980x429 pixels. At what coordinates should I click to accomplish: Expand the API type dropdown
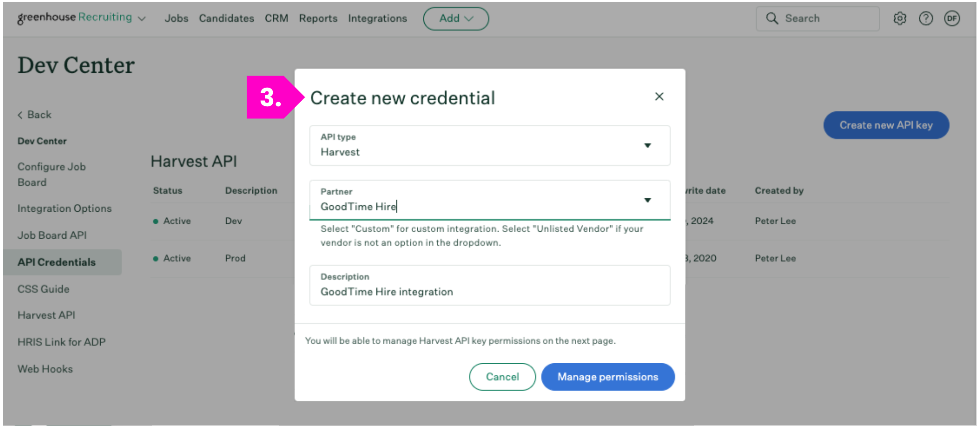point(647,145)
